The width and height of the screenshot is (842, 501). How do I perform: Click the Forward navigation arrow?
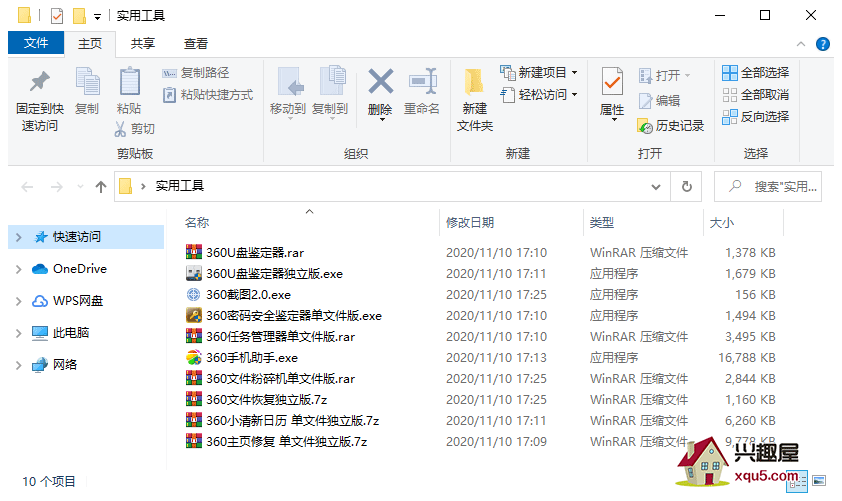[x=56, y=187]
